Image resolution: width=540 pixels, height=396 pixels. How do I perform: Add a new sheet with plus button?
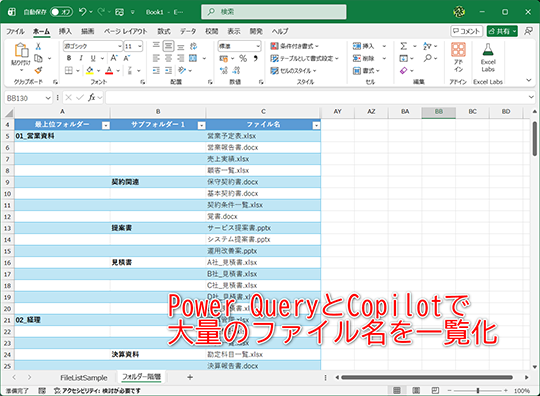click(190, 377)
